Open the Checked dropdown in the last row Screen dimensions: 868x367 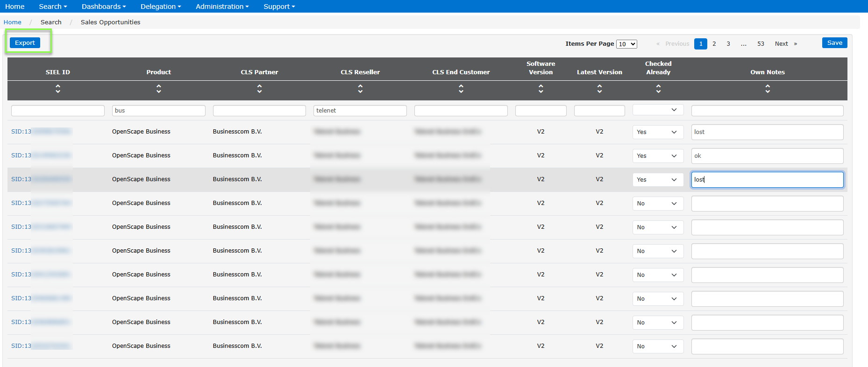point(658,346)
